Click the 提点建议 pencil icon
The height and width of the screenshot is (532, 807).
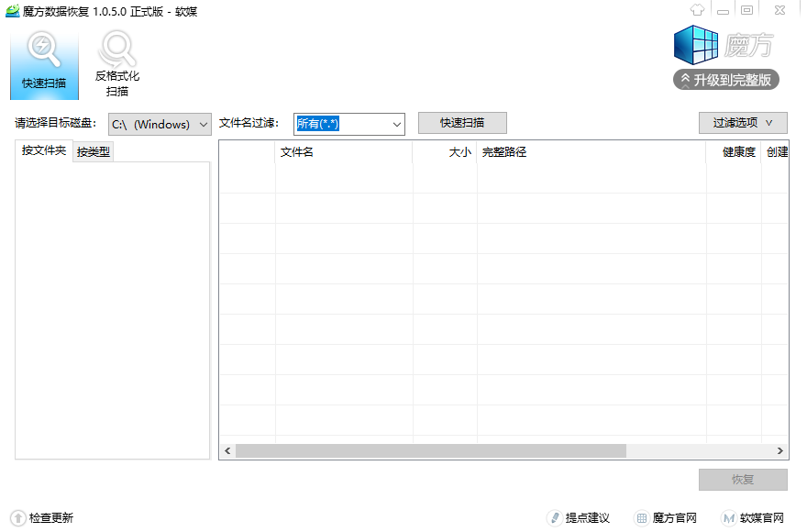[554, 518]
